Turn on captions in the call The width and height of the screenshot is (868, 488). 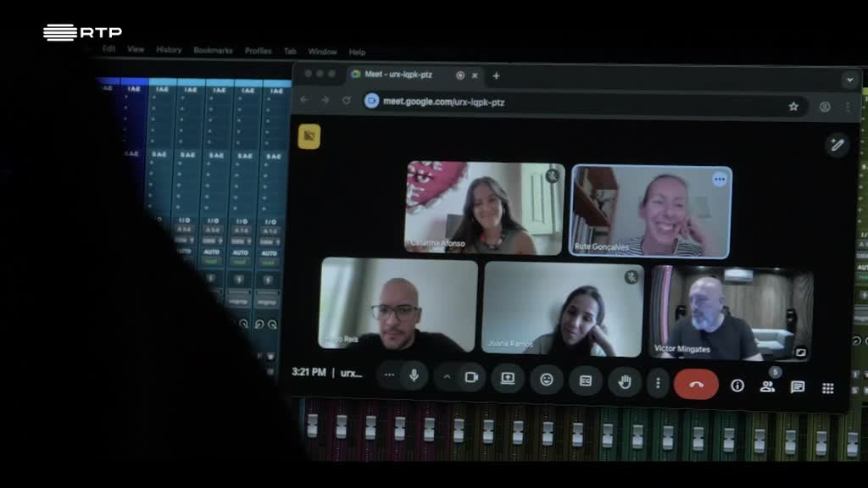point(585,381)
